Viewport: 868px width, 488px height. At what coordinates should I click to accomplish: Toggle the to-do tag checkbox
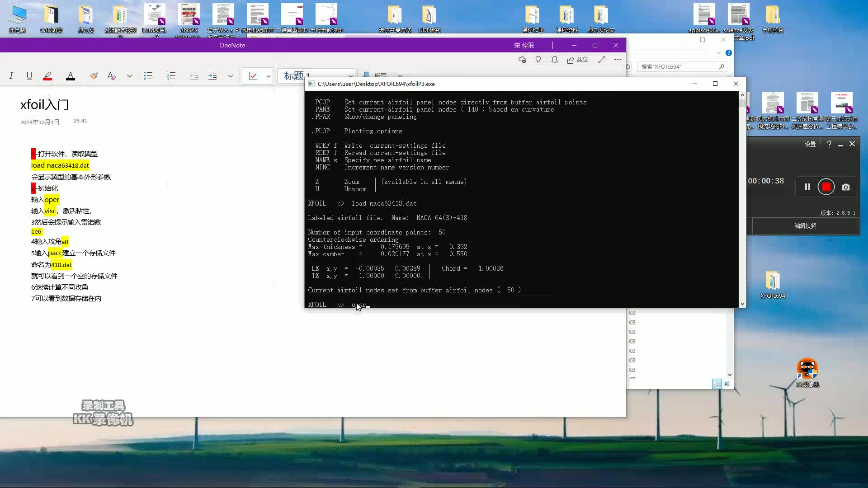pos(253,76)
